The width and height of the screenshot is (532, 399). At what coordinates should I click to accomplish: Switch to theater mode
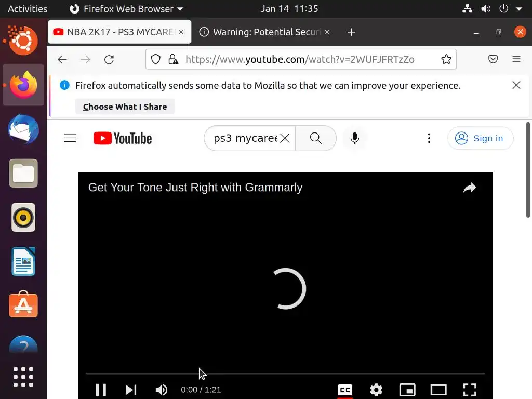click(438, 390)
